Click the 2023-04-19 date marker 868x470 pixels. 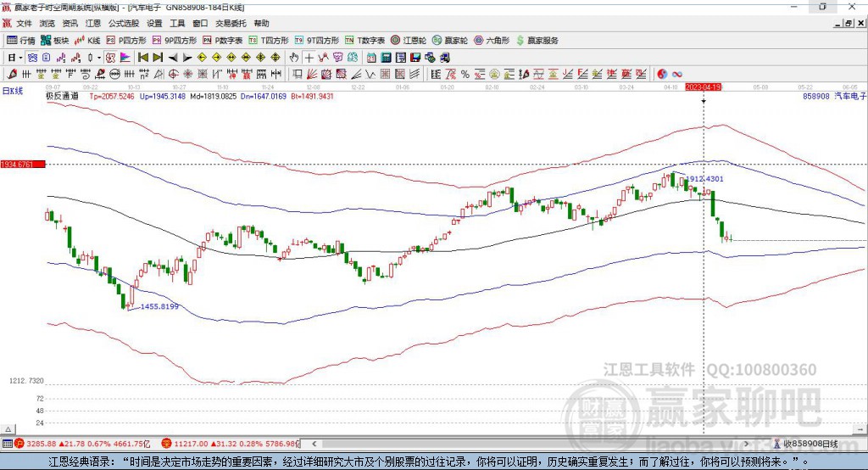[703, 87]
